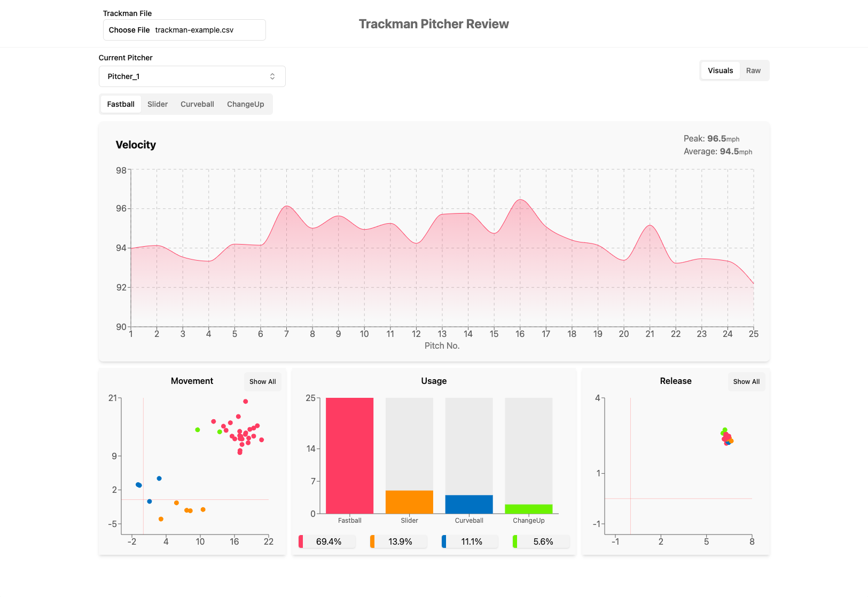Click the red swatch beside 69.4%
Screen dimensions: 868x597
[x=301, y=541]
